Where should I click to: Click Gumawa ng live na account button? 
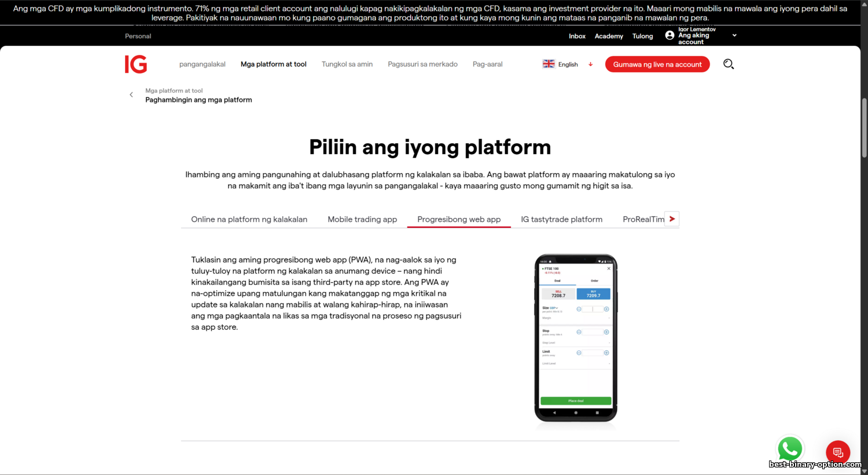click(x=657, y=64)
